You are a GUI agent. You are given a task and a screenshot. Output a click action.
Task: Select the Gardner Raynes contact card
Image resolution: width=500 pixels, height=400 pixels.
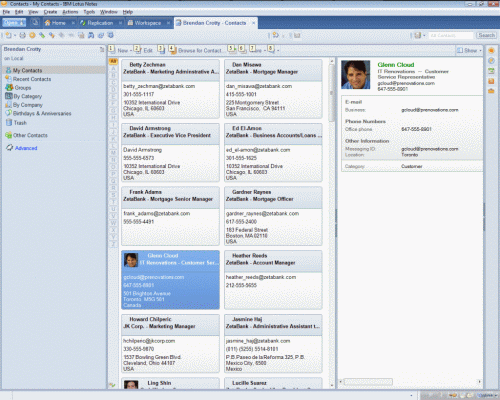[x=273, y=216]
